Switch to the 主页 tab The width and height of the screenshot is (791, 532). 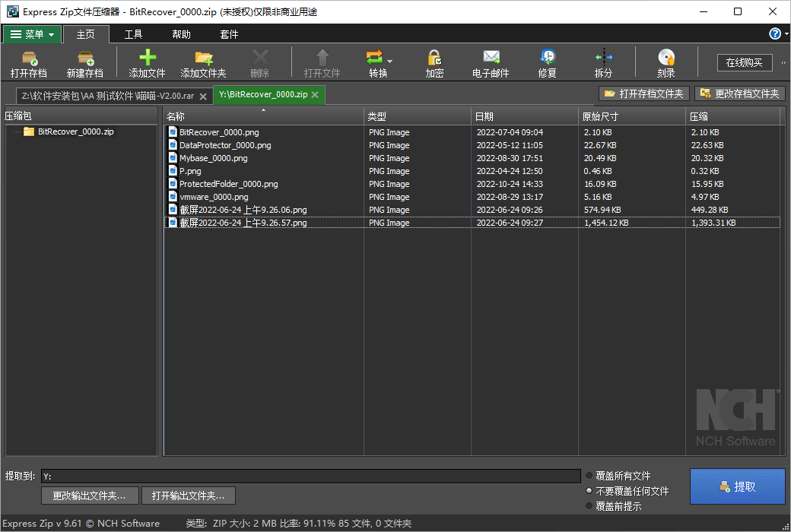click(x=86, y=34)
